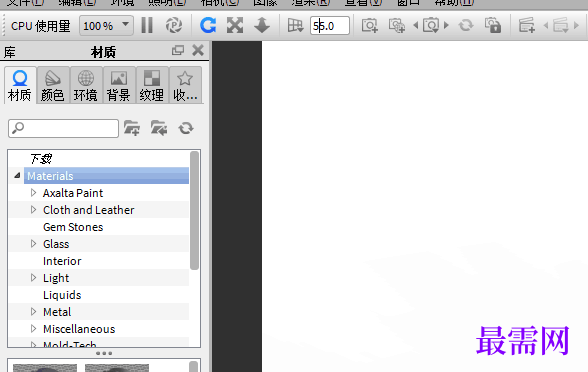Select Cloth and Leather in the tree

tap(88, 210)
